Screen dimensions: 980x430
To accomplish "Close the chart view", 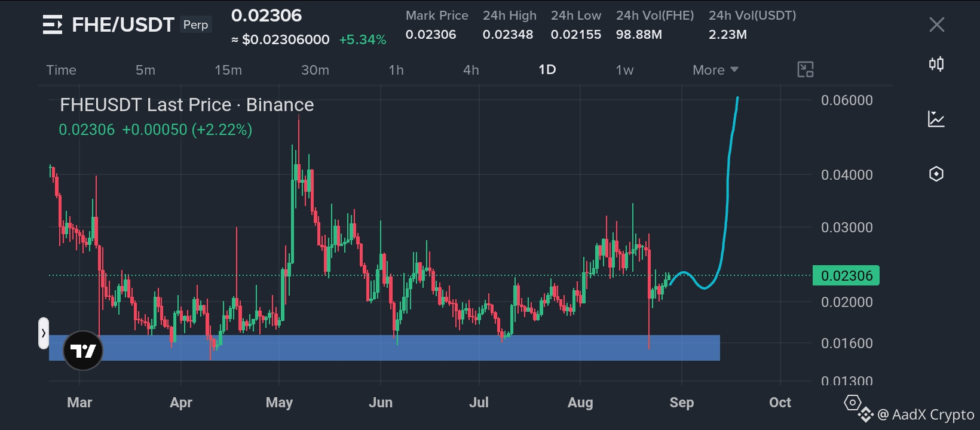I will (x=936, y=24).
